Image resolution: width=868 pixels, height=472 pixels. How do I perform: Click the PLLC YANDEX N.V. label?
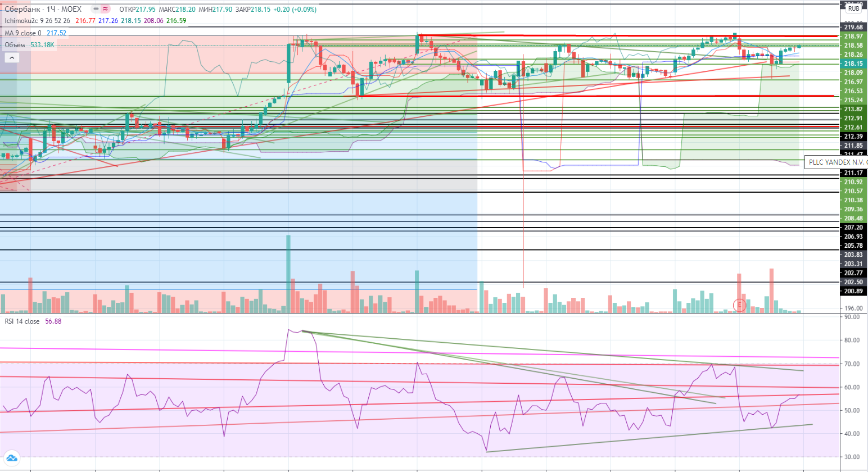click(x=837, y=162)
